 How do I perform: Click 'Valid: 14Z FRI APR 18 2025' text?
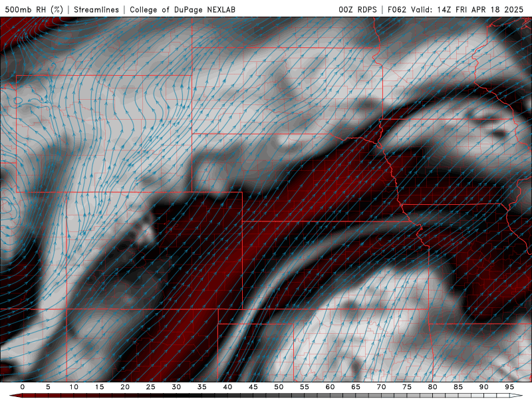pos(467,9)
